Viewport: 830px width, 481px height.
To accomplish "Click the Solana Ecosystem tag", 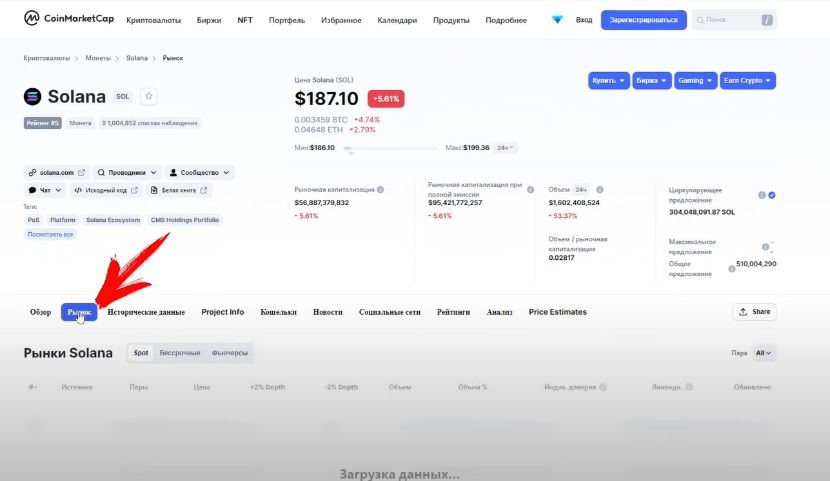I will coord(113,220).
